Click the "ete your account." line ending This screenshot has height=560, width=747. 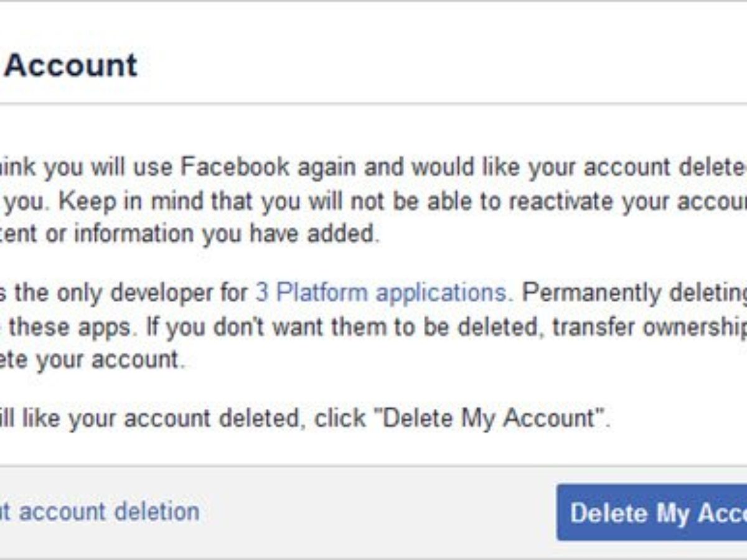tap(93, 360)
